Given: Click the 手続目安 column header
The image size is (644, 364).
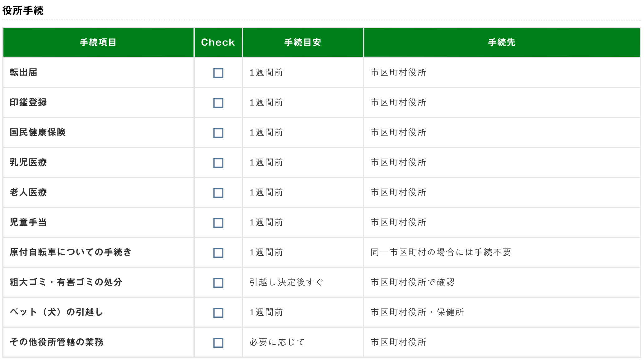Looking at the screenshot, I should coord(303,42).
